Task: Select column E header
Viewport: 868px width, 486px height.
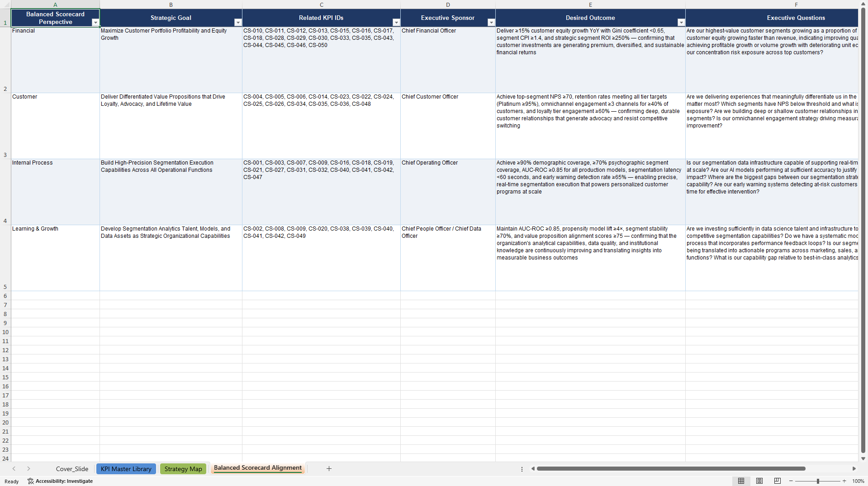Action: 590,5
